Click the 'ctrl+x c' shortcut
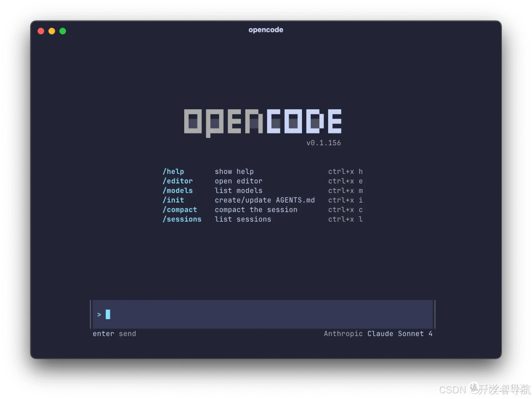Viewport: 532px width, 399px height. pos(345,210)
